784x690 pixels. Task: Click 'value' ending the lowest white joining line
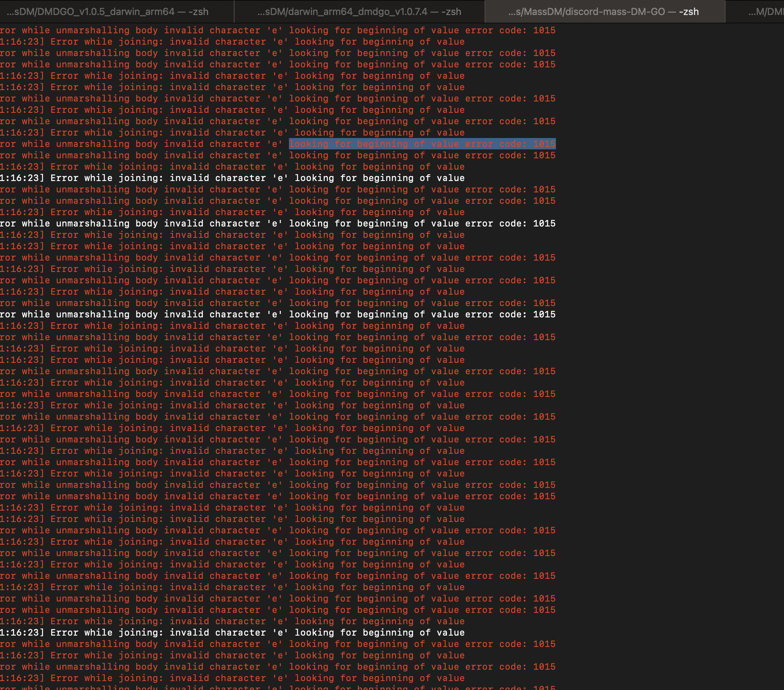450,633
